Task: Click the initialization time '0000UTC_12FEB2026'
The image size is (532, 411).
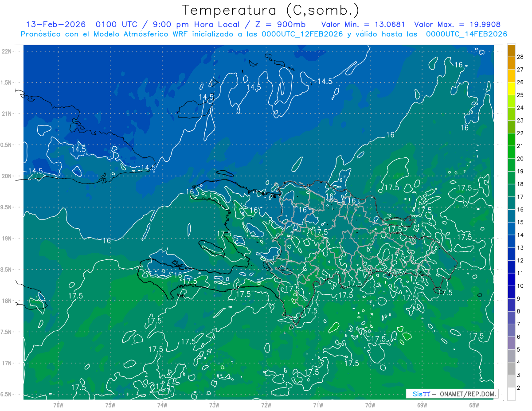Action: coord(302,34)
